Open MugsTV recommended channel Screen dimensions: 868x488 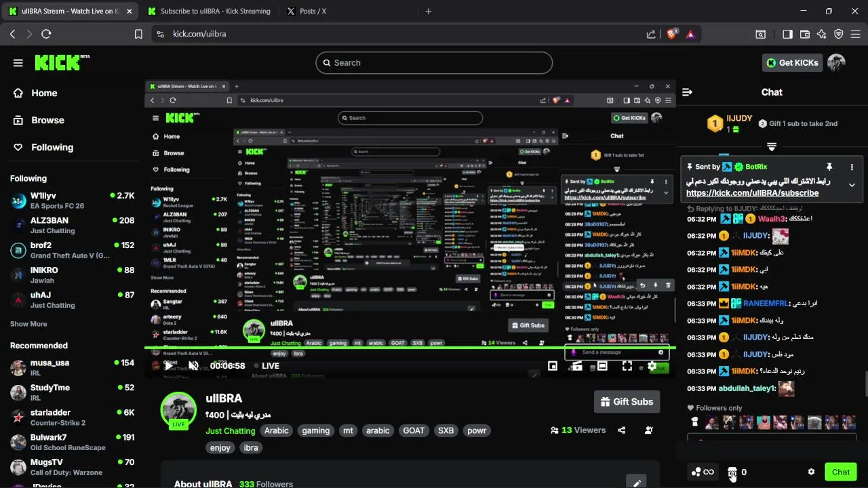73,467
